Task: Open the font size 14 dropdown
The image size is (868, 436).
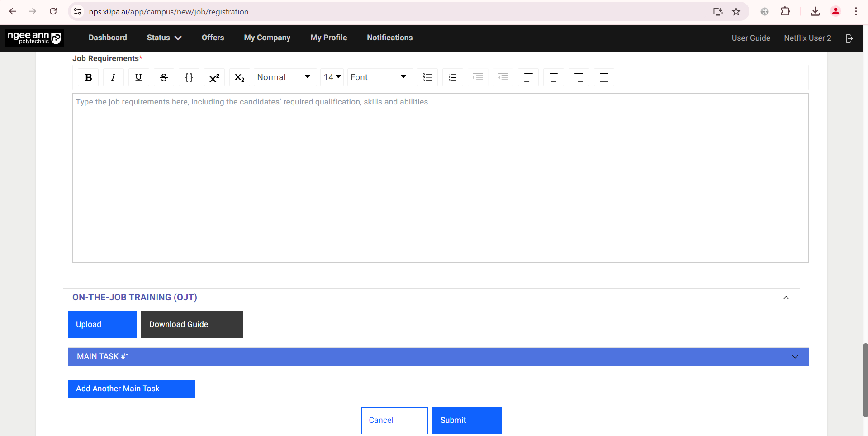Action: [x=332, y=77]
